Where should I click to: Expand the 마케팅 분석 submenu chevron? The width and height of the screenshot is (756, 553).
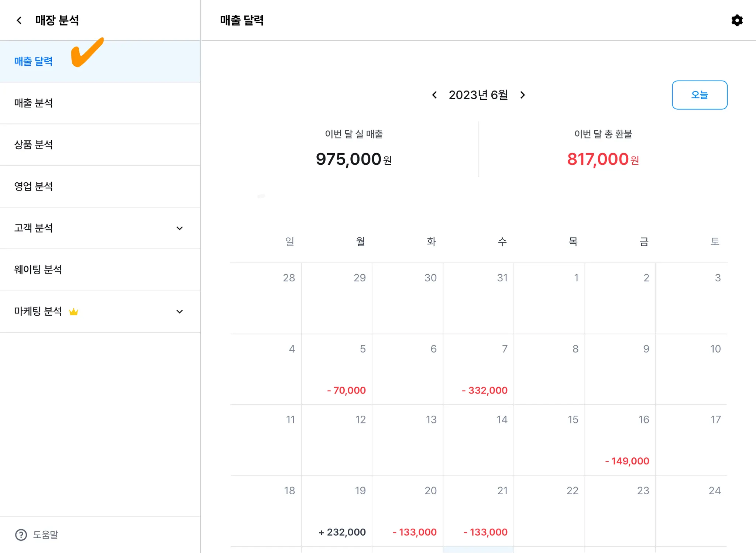(x=179, y=312)
